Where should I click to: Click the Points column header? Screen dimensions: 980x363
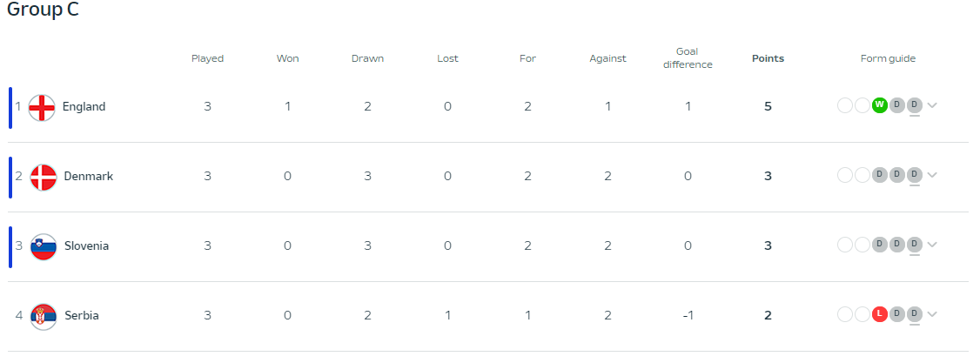[768, 58]
